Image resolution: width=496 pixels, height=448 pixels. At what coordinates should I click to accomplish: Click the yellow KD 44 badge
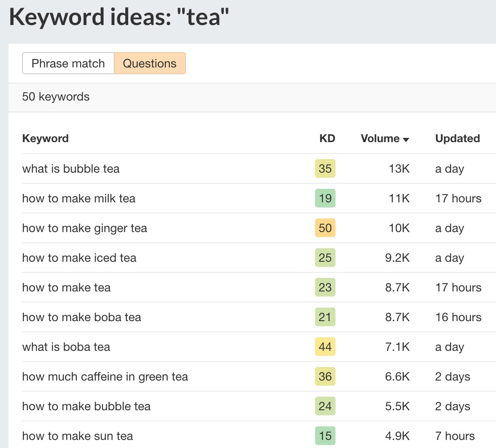325,347
